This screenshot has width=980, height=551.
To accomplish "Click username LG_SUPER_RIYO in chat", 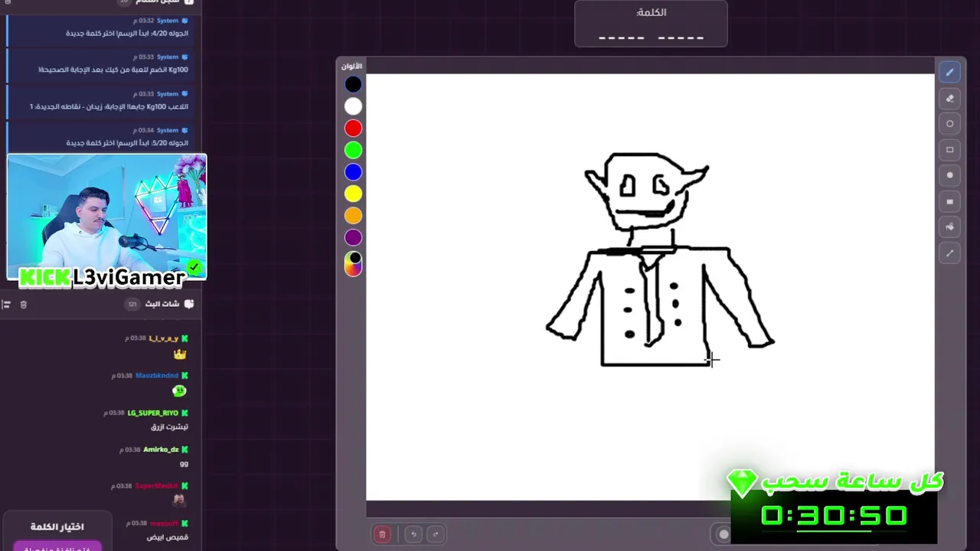I will 153,413.
